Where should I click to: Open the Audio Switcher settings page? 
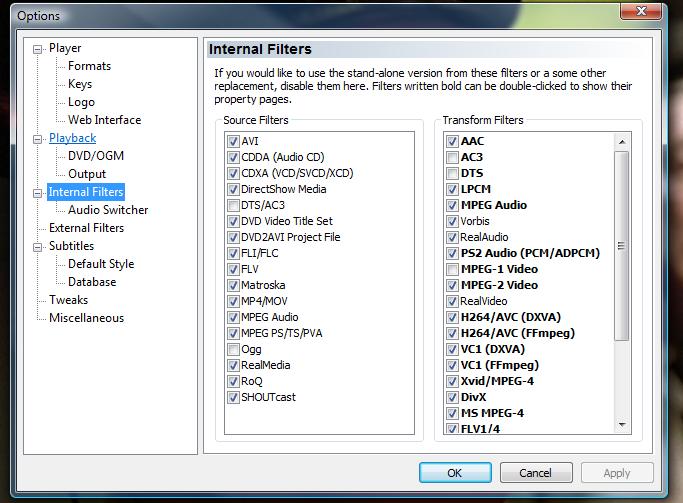108,210
